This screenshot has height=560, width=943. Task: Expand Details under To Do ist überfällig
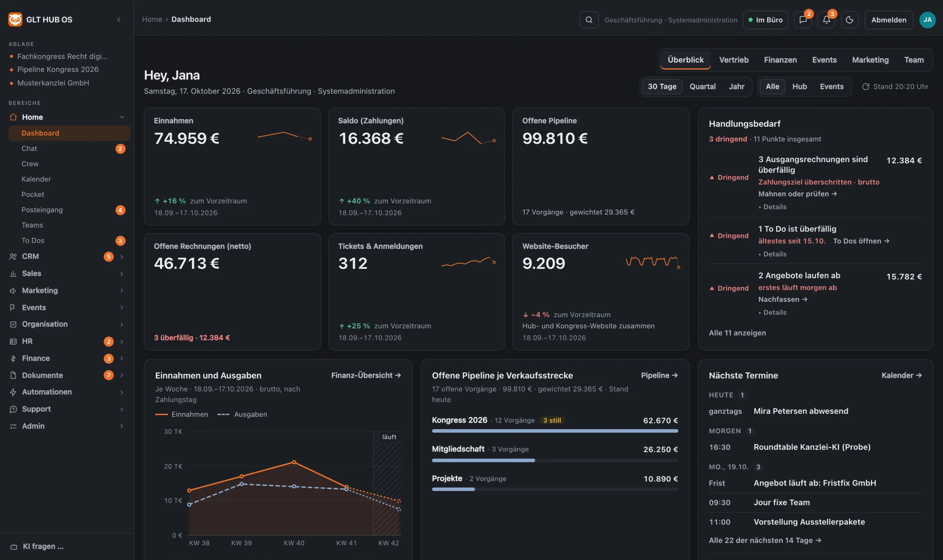(773, 254)
